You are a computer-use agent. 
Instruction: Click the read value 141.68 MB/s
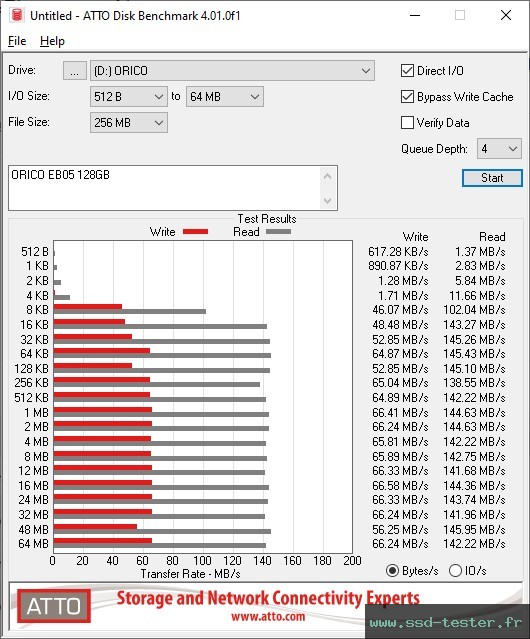(474, 471)
